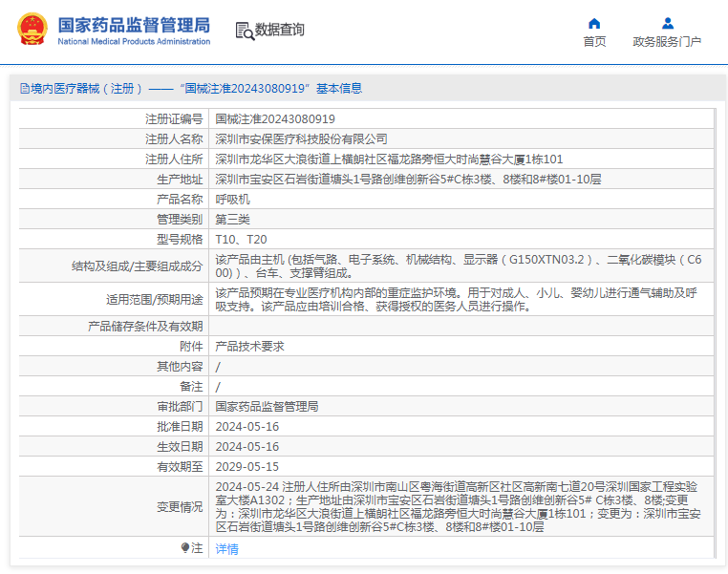728x574 pixels.
Task: Open 政务服务门户 portal link
Action: 667,42
